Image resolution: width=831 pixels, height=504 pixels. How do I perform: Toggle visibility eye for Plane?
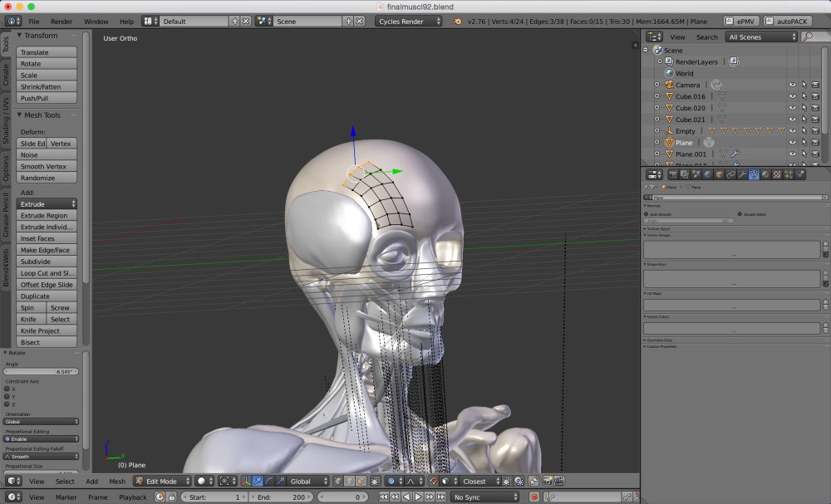coord(792,143)
